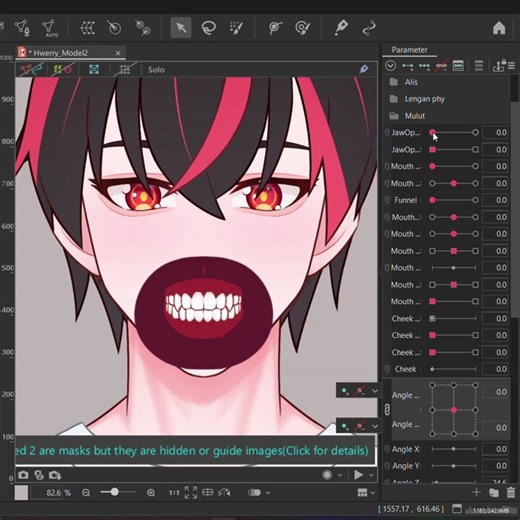Open the dropdown beside the play button
The width and height of the screenshot is (520, 520).
(x=371, y=475)
